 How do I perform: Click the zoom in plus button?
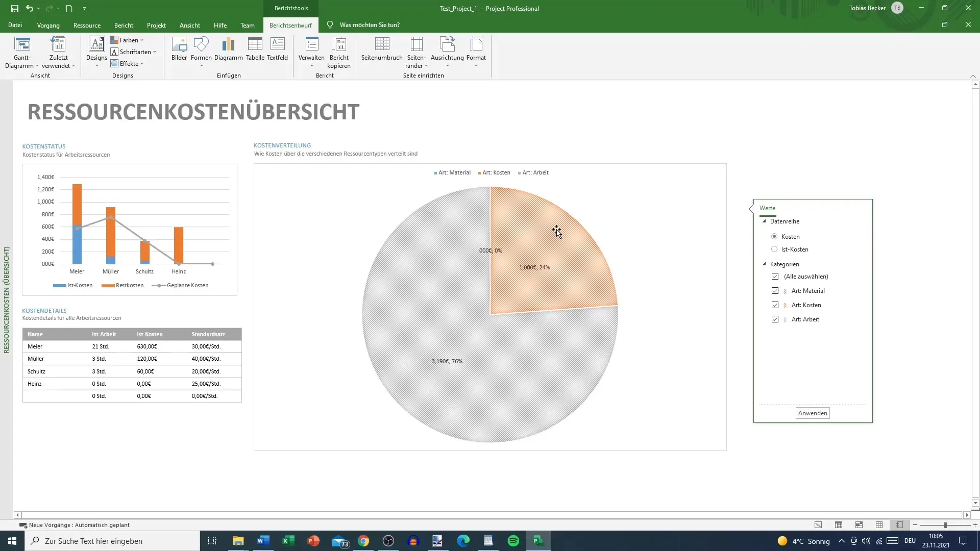[x=975, y=525]
